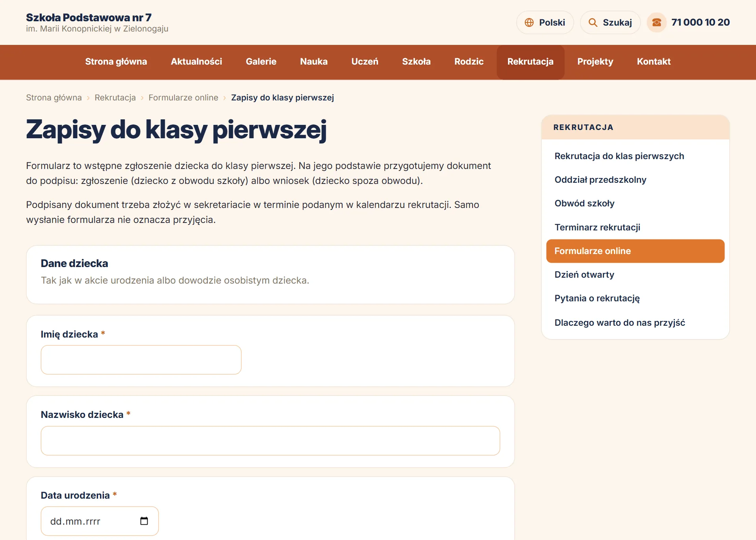This screenshot has height=540, width=756.
Task: Click the Data urodzenia date field
Action: (100, 521)
